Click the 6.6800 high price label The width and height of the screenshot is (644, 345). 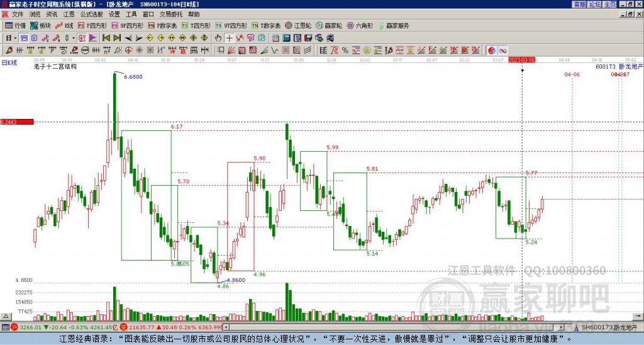(x=133, y=77)
